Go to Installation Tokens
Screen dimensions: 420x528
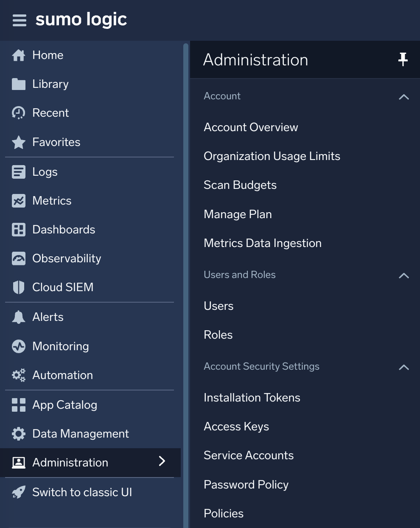pyautogui.click(x=252, y=398)
